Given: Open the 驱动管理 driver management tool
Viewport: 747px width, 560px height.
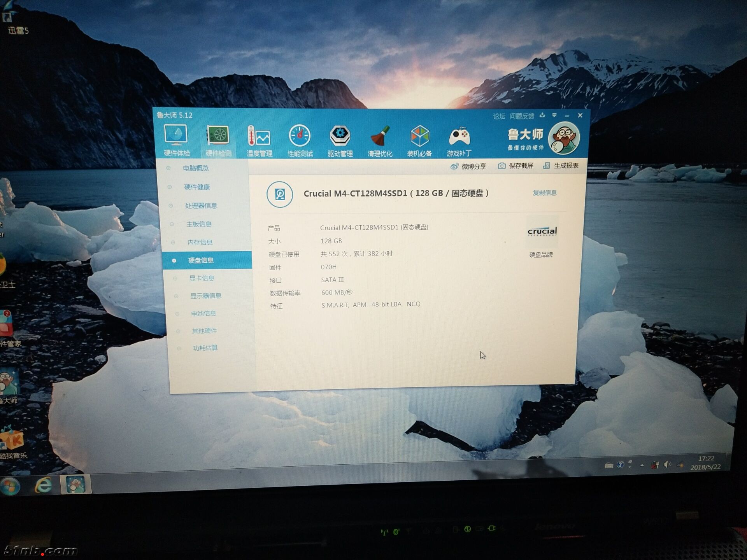Looking at the screenshot, I should (340, 140).
